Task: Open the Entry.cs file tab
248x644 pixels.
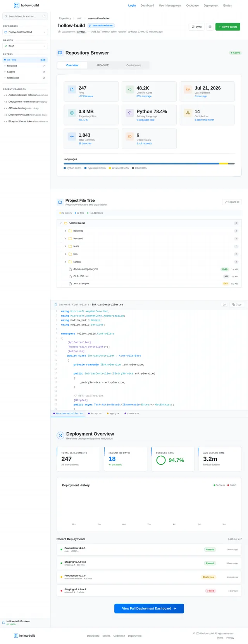Action: pyautogui.click(x=95, y=414)
